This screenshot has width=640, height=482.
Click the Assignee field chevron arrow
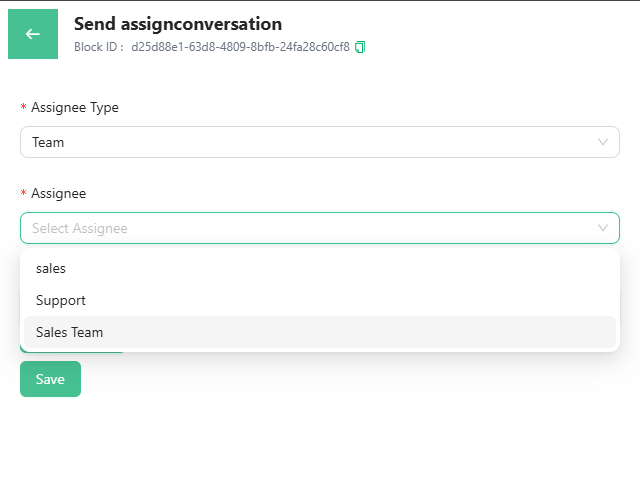603,228
